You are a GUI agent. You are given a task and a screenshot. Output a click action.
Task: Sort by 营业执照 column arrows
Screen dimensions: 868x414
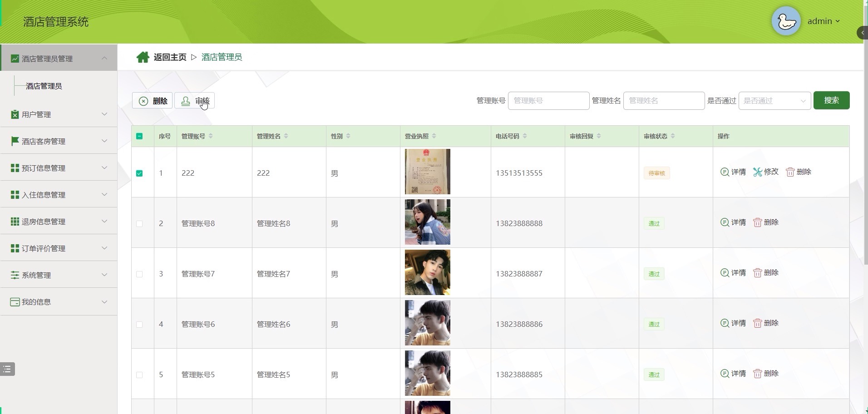(434, 136)
